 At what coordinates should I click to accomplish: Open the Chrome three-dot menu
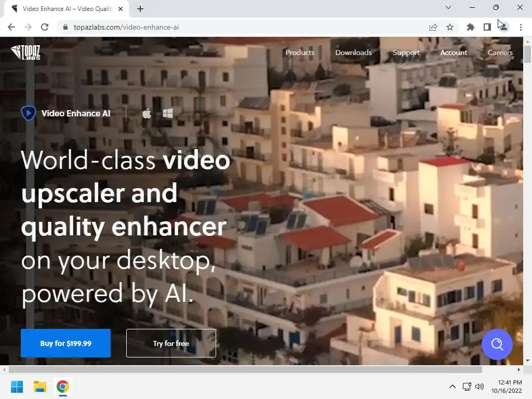pos(521,27)
